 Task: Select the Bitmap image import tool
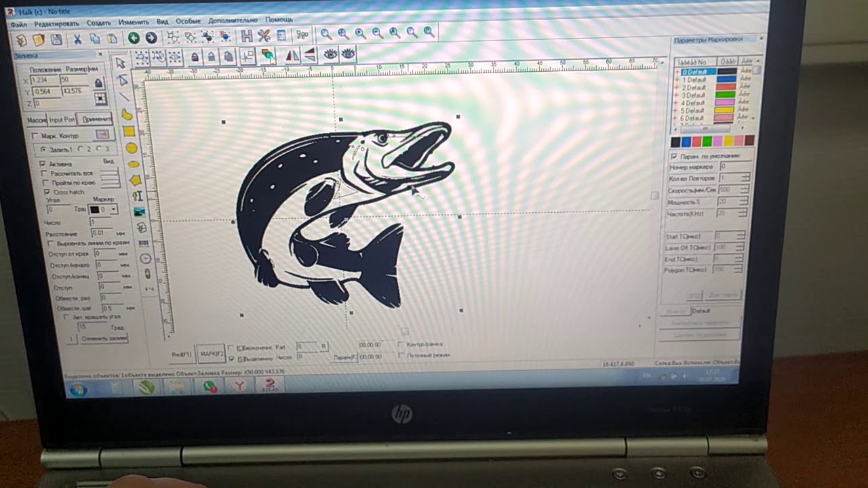(139, 211)
